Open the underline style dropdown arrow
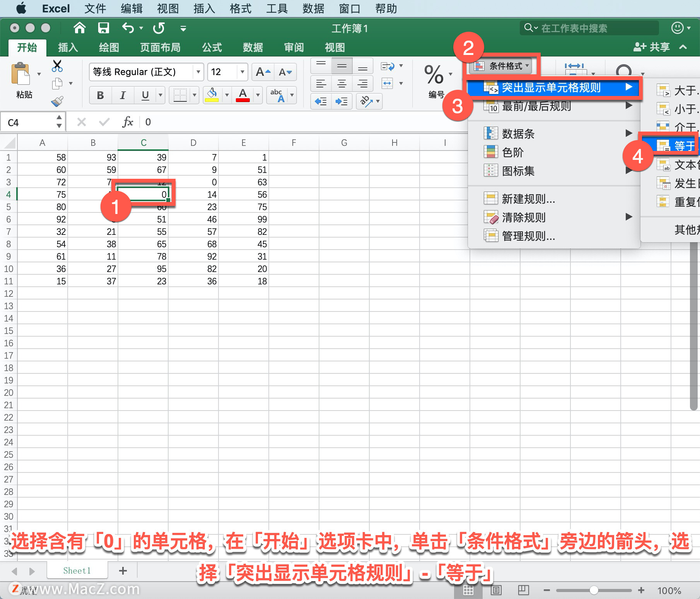The height and width of the screenshot is (599, 700). pyautogui.click(x=160, y=95)
